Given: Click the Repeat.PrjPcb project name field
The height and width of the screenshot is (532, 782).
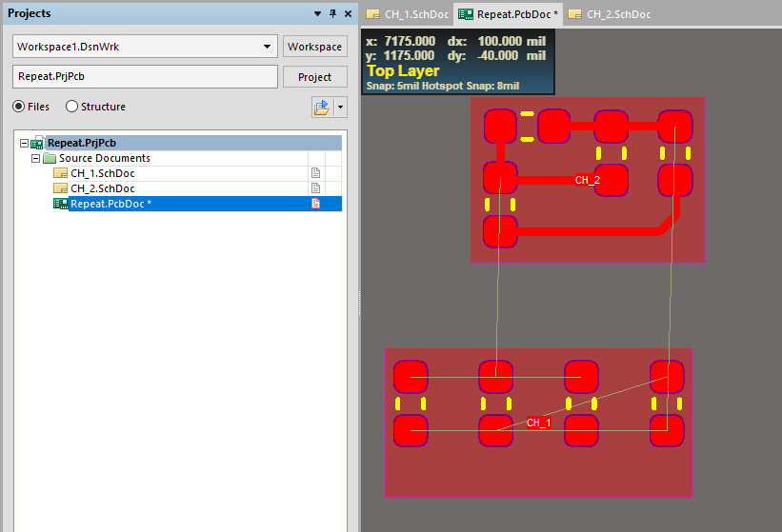Looking at the screenshot, I should coord(145,77).
